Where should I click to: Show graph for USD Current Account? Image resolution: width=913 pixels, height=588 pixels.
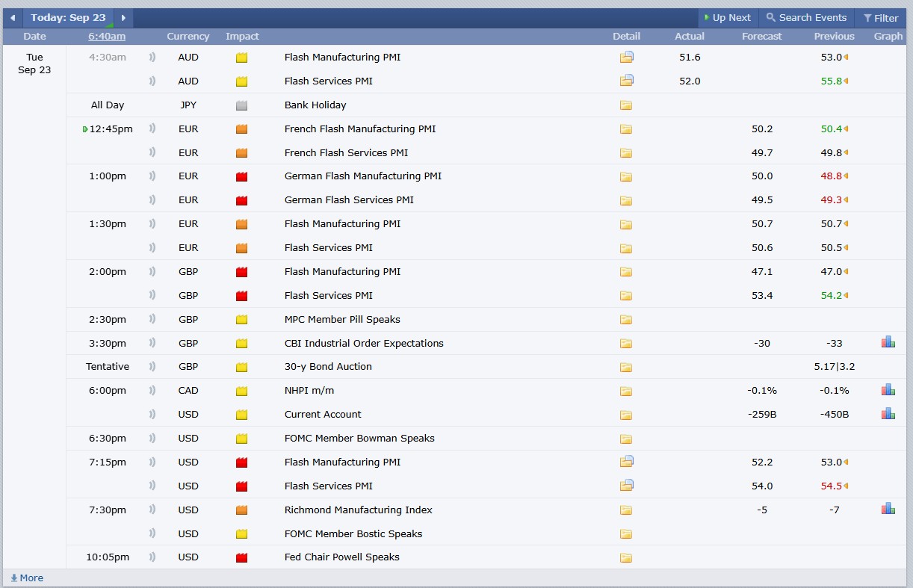coord(888,414)
